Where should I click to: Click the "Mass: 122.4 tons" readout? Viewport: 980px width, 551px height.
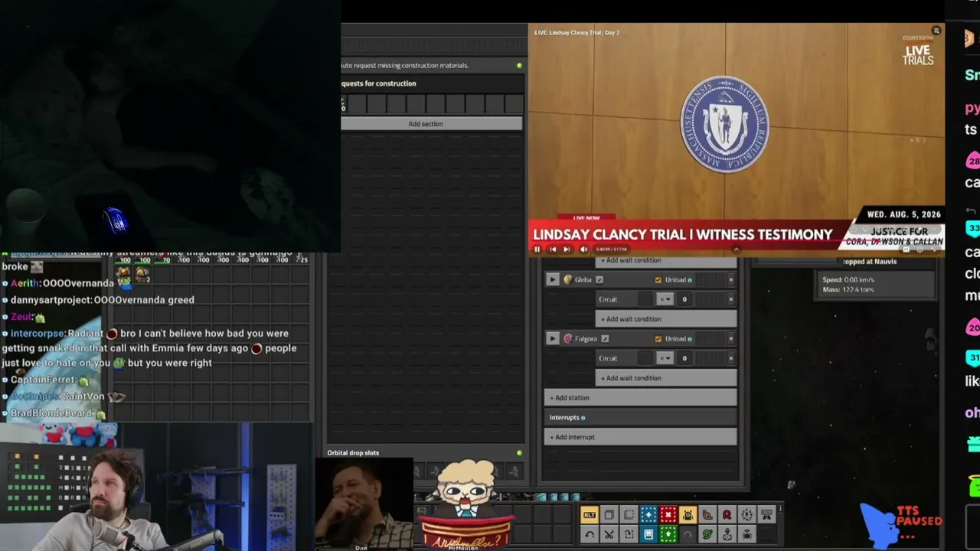click(x=848, y=289)
